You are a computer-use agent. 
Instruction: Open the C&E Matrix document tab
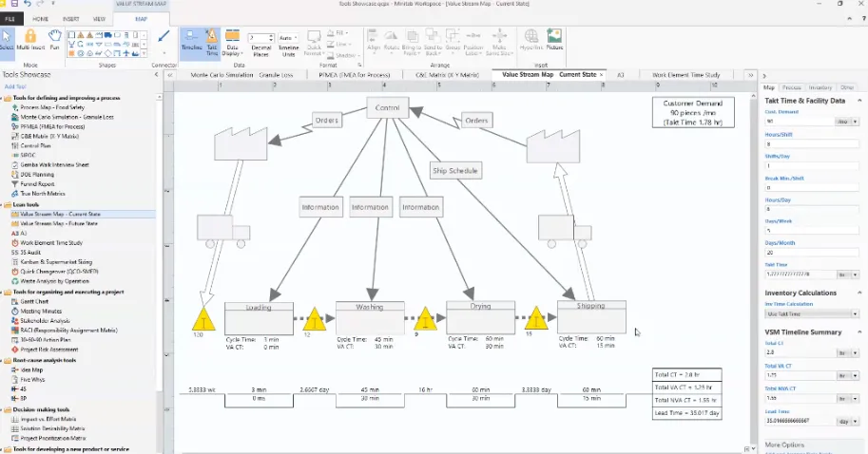(447, 75)
